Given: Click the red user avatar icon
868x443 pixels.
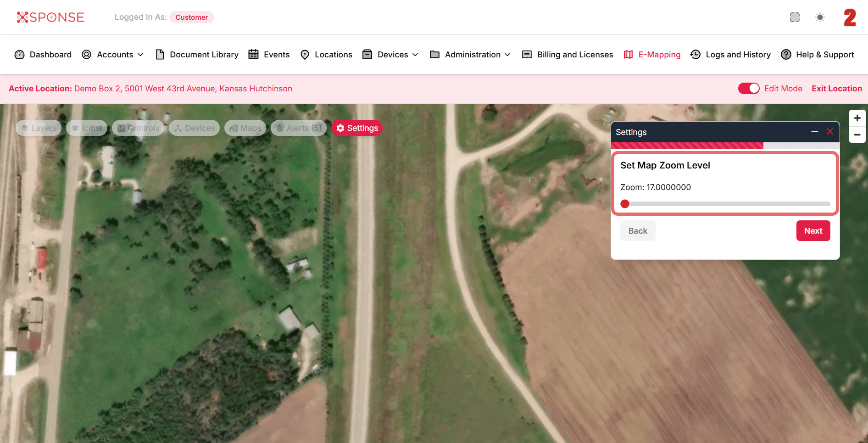Looking at the screenshot, I should tap(850, 17).
